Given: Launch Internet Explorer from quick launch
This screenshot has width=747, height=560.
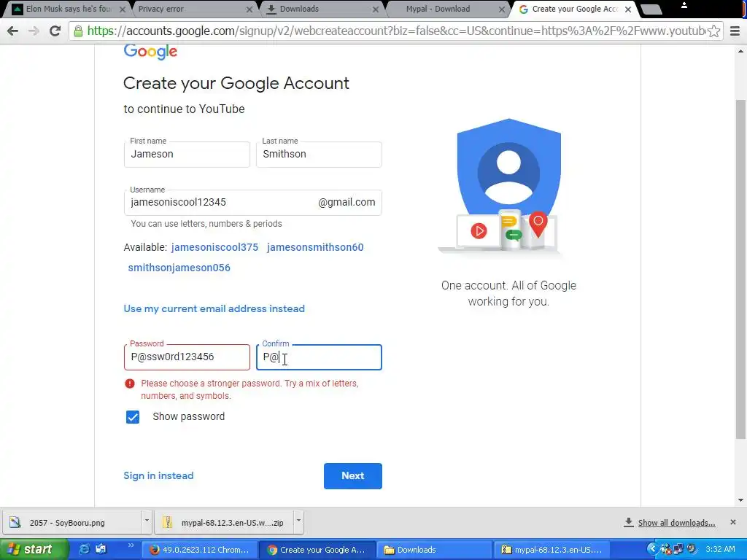Looking at the screenshot, I should (85, 549).
